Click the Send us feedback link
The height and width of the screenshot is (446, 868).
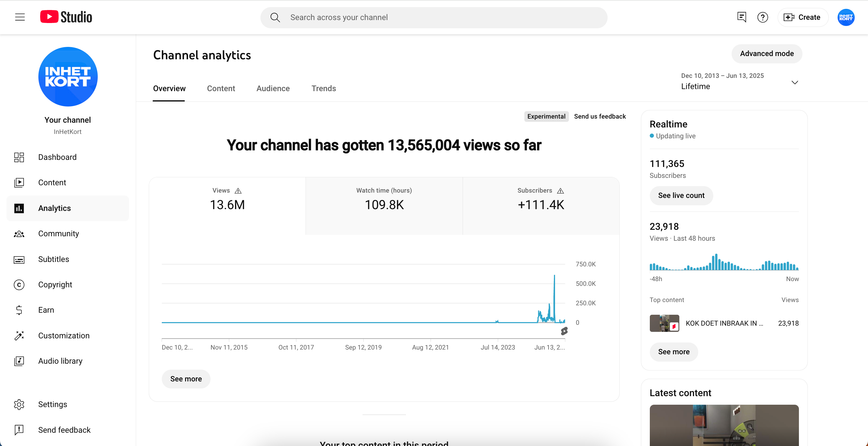(600, 117)
